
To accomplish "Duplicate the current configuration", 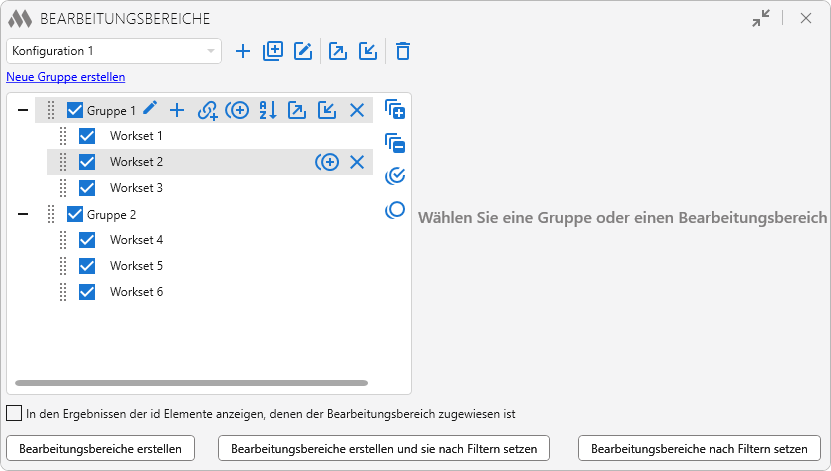I will click(273, 51).
